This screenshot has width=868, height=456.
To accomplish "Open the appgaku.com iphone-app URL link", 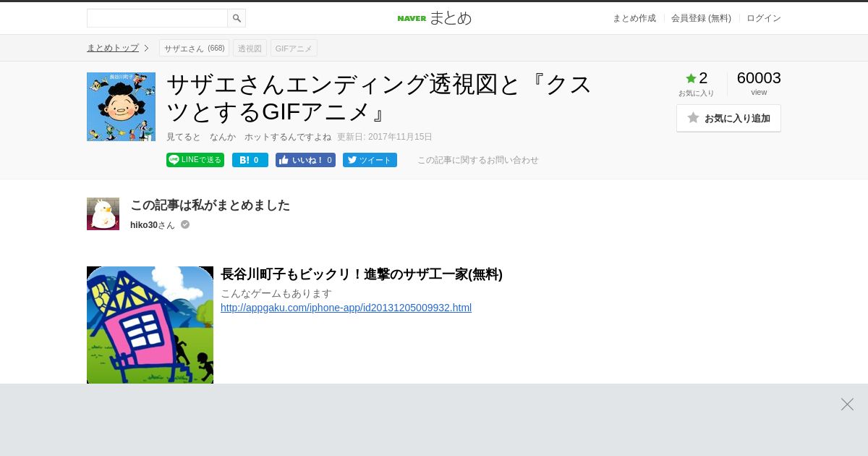I will (346, 308).
